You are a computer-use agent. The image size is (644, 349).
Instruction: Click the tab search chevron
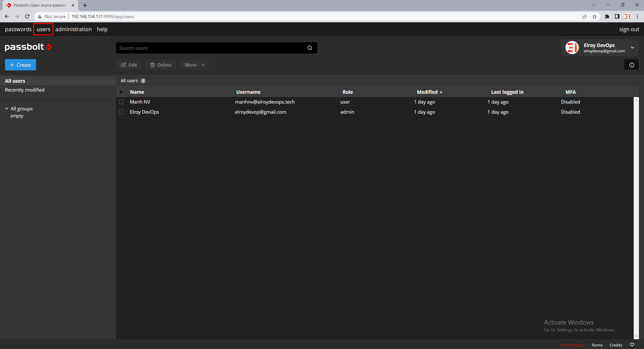(594, 5)
